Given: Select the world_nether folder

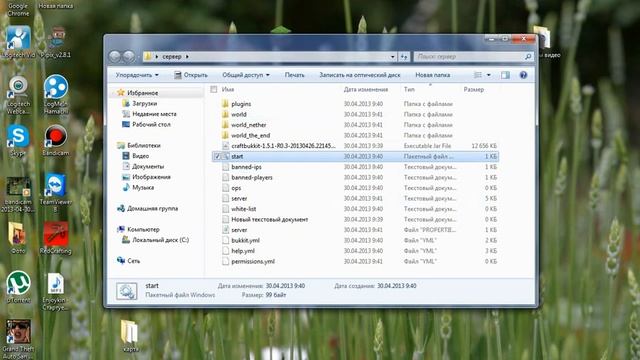Looking at the screenshot, I should click(x=248, y=125).
